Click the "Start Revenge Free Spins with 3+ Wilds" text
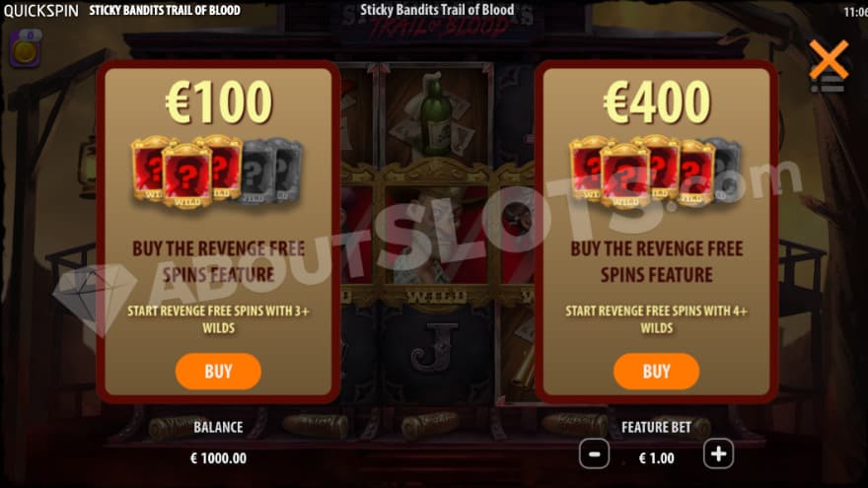This screenshot has width=868, height=488. [x=218, y=319]
